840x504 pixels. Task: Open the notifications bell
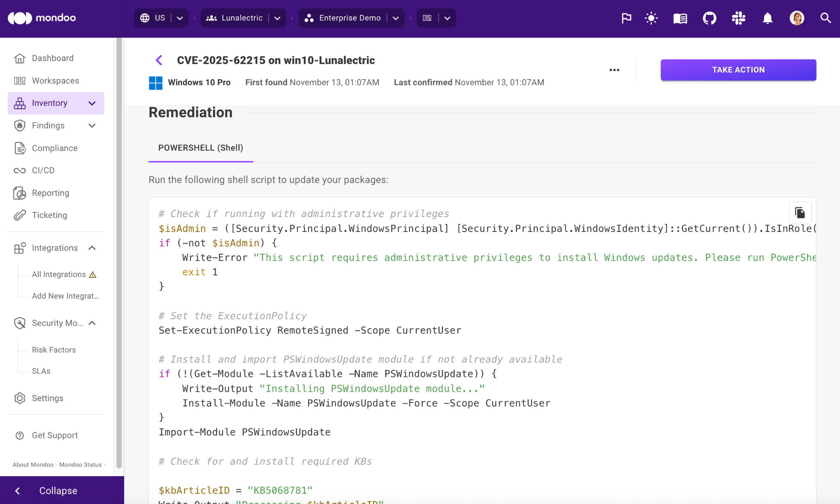767,18
